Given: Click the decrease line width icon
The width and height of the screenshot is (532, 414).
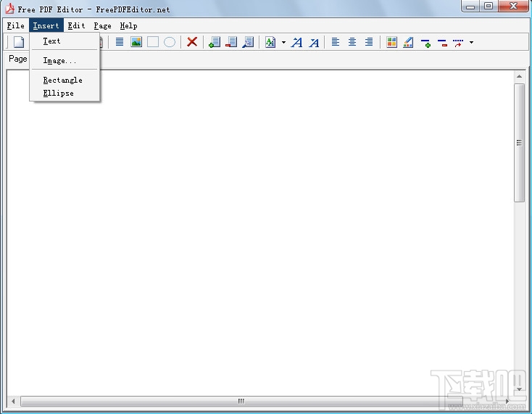Looking at the screenshot, I should [442, 43].
